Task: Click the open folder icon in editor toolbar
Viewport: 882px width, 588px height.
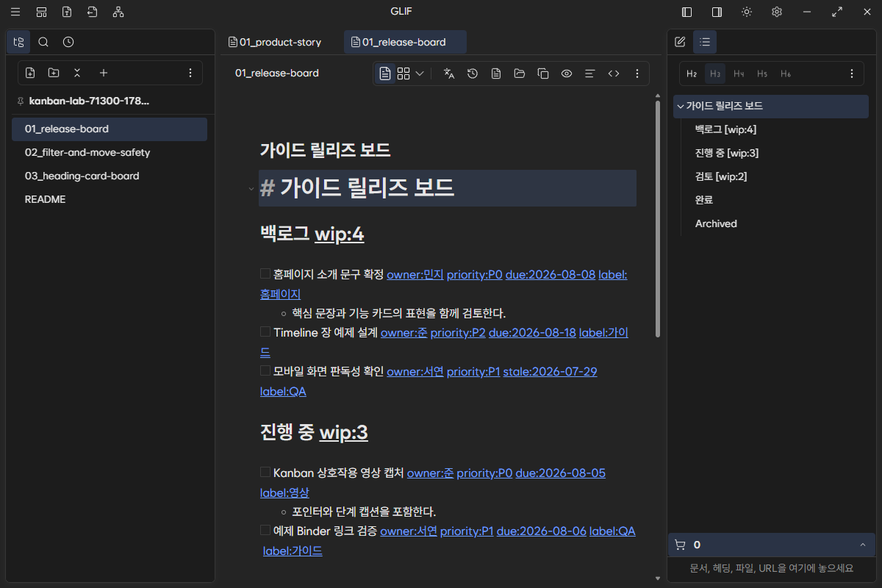Action: [x=520, y=73]
